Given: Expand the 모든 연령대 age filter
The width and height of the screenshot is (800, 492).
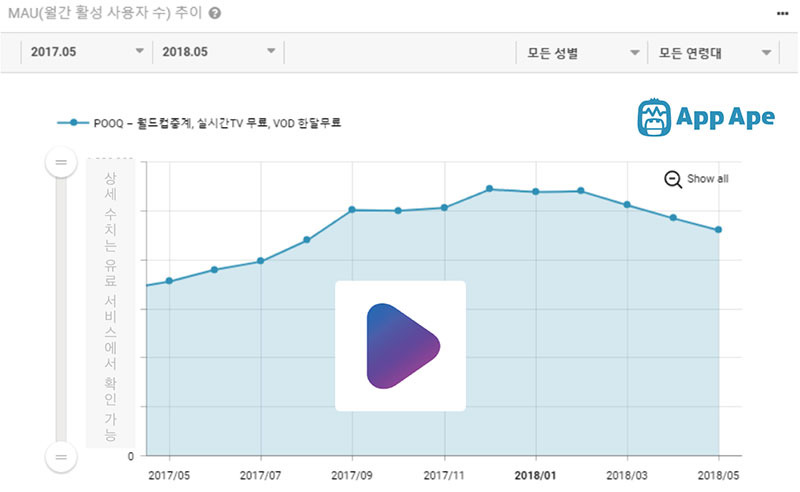Looking at the screenshot, I should pos(713,53).
